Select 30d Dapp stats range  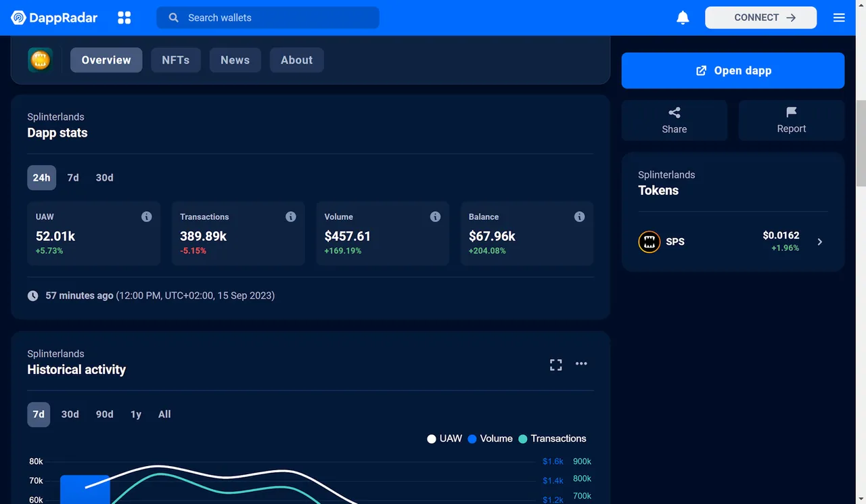tap(104, 177)
